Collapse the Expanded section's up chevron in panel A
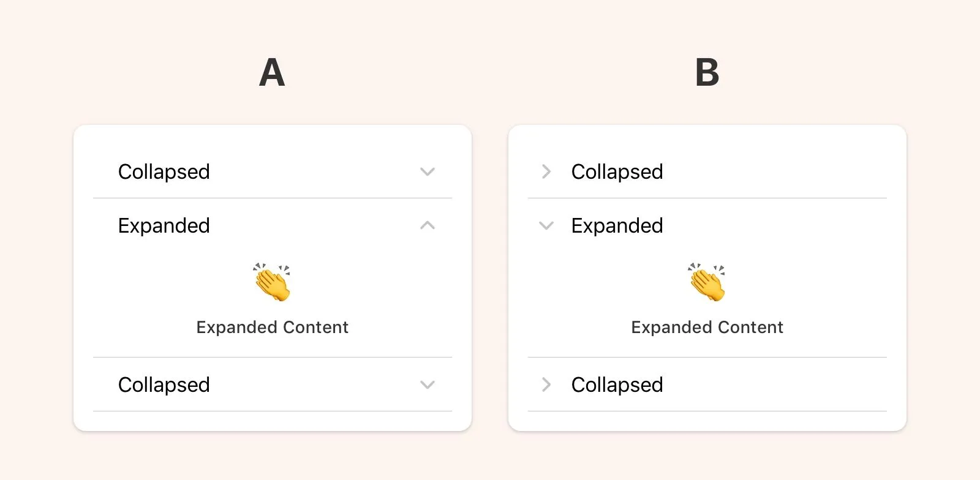The height and width of the screenshot is (480, 980). (x=428, y=225)
